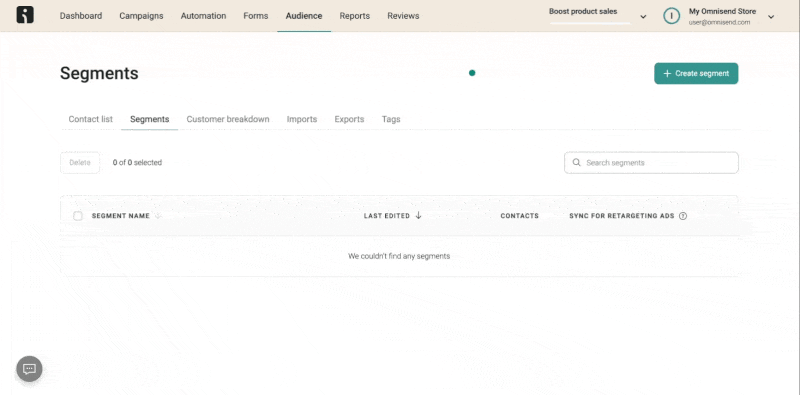Screen dimensions: 800x395
Task: Open the Audience menu
Action: (x=304, y=16)
